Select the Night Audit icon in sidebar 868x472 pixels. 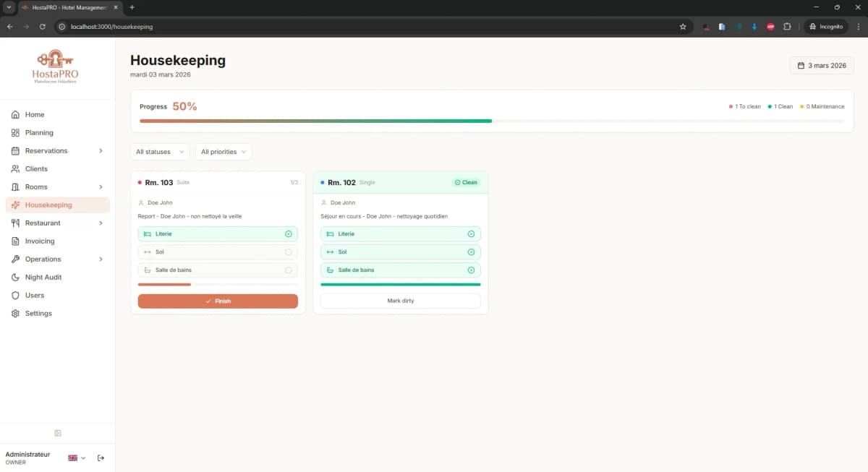(15, 277)
